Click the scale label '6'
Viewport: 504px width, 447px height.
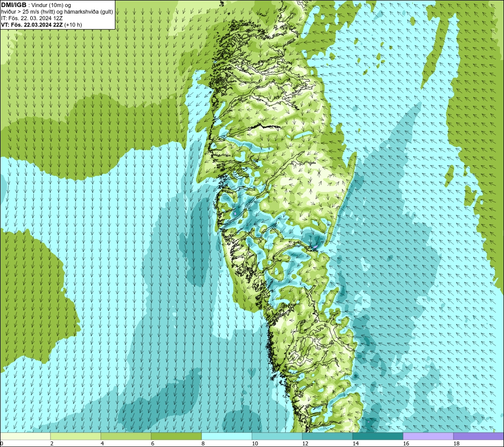pyautogui.click(x=153, y=444)
